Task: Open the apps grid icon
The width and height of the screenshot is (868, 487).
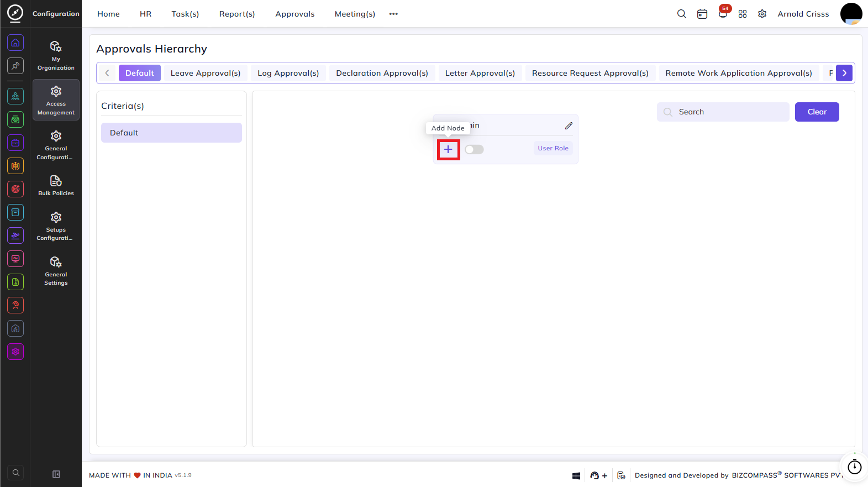Action: click(743, 14)
